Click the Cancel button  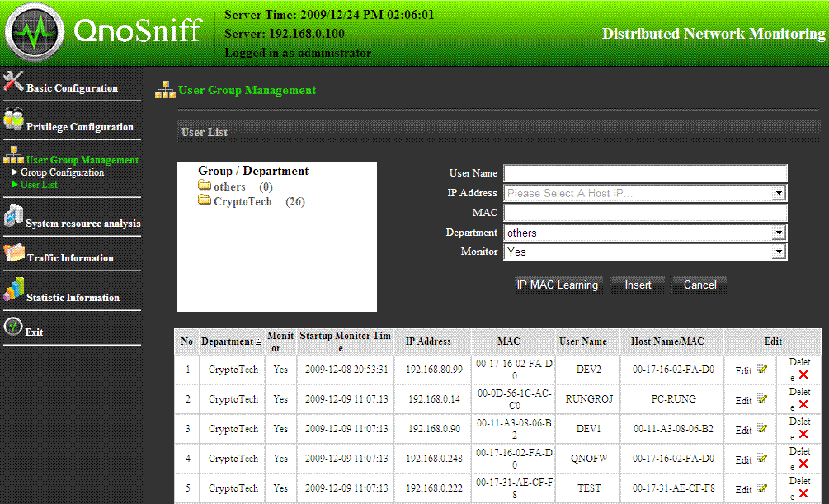[699, 285]
